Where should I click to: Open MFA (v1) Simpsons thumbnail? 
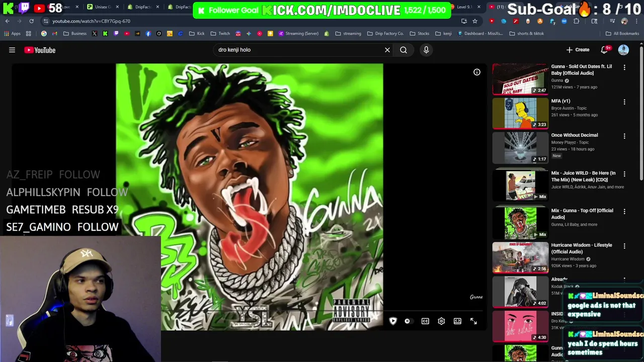point(520,113)
